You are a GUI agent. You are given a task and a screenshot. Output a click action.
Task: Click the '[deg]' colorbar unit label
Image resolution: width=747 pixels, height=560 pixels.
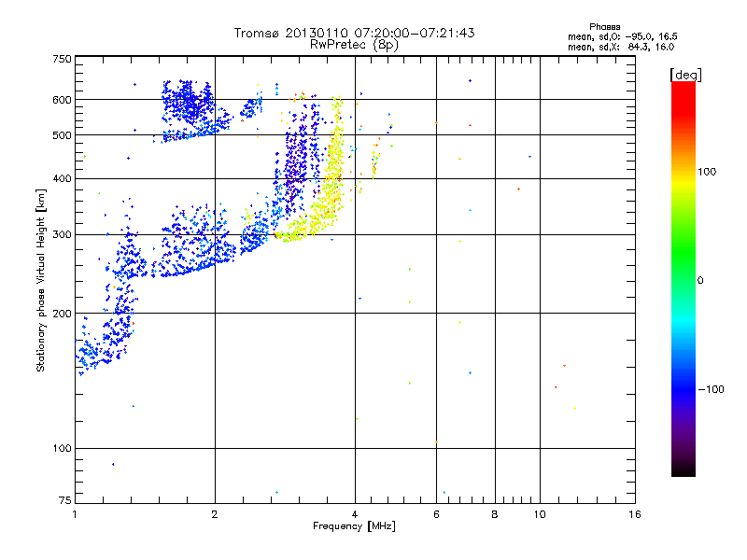click(x=685, y=75)
